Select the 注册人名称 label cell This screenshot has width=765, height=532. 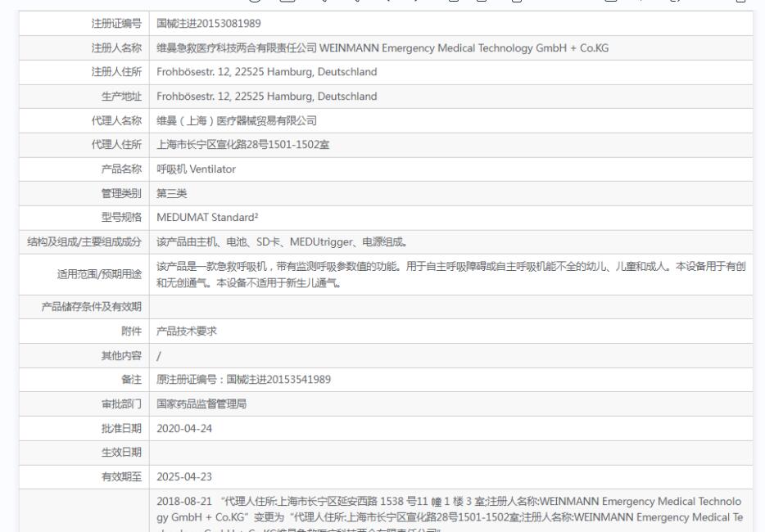pos(116,47)
